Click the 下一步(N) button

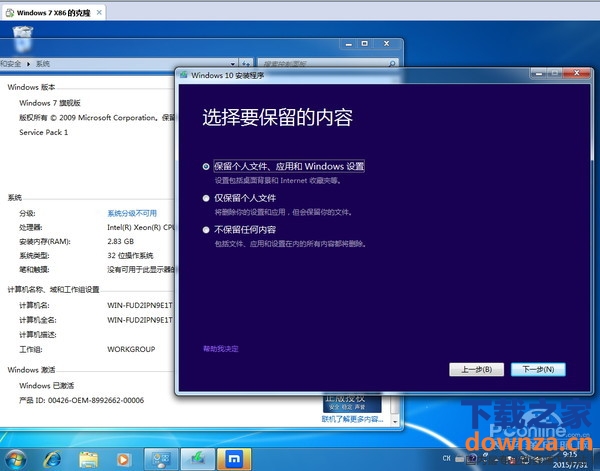pos(538,370)
